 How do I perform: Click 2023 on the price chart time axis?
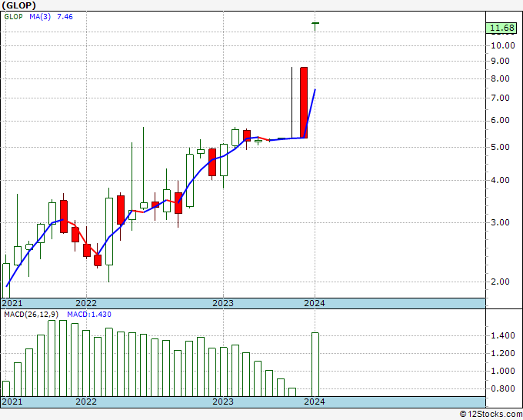pos(223,303)
